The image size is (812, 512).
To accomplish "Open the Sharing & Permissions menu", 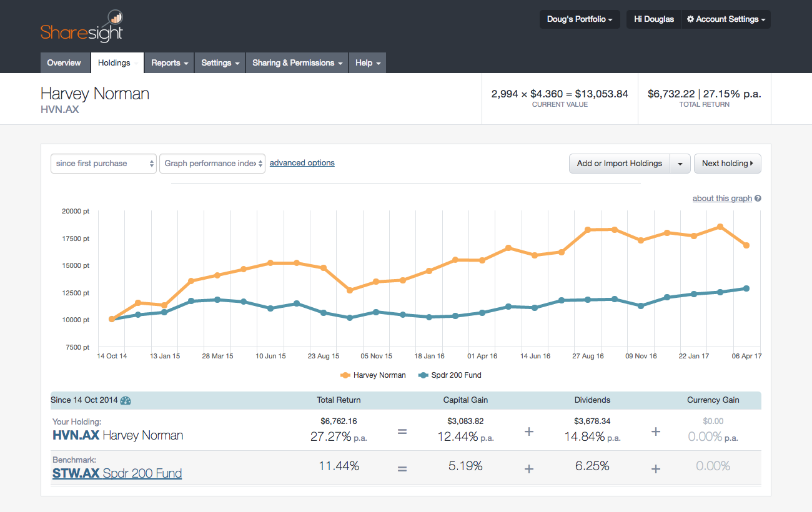I will 297,63.
